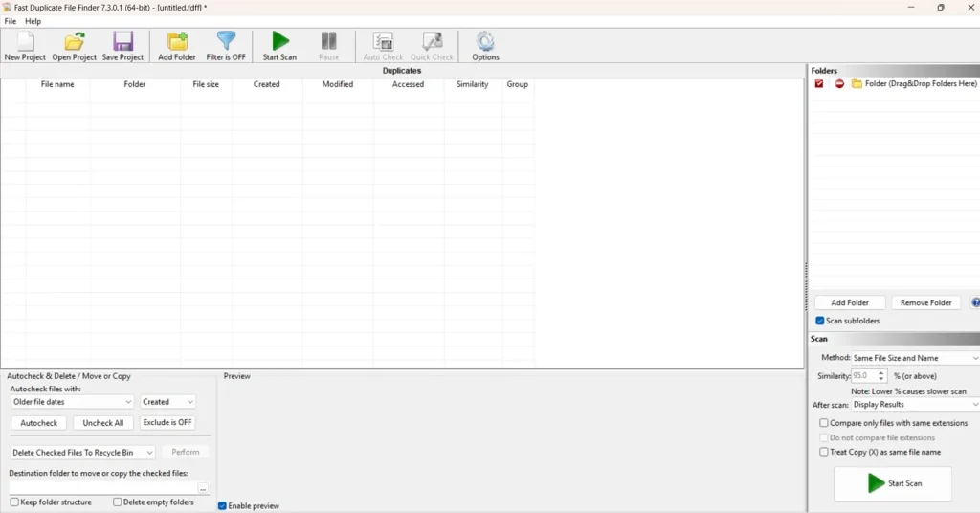980x513 pixels.
Task: Create a New Project from toolbar
Action: click(x=25, y=46)
